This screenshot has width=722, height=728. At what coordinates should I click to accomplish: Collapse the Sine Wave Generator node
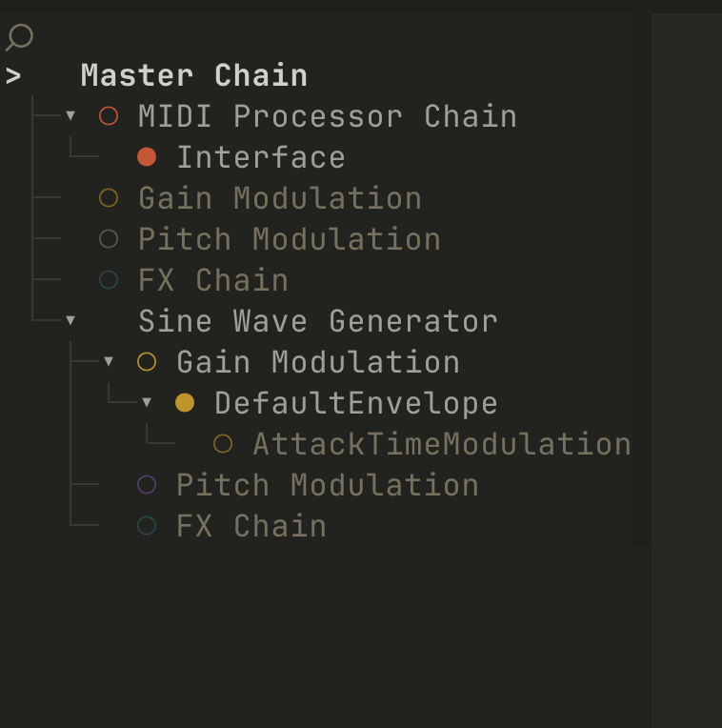(x=70, y=321)
